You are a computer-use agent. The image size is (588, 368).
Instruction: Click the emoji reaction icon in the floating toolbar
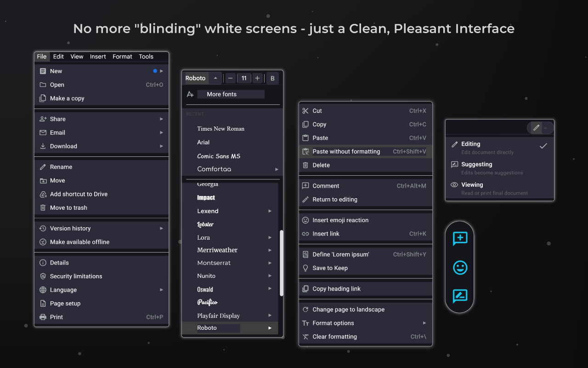[x=459, y=267]
